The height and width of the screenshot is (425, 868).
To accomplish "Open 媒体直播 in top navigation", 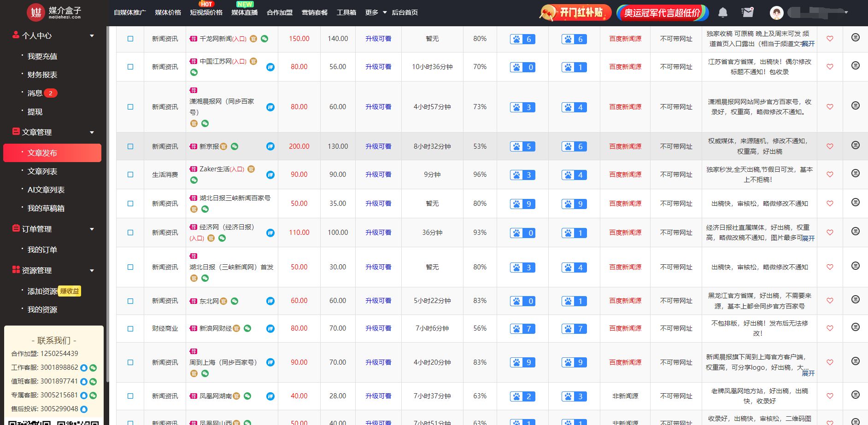I will pos(244,12).
